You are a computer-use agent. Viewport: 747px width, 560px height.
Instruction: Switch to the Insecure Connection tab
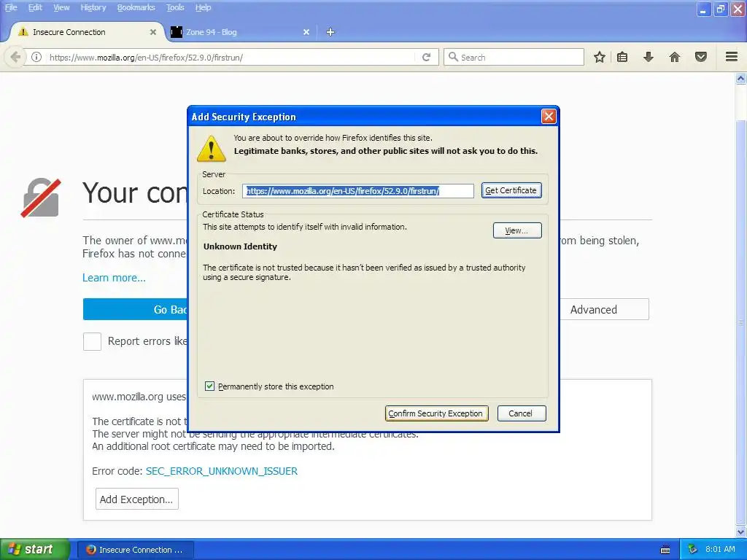tap(87, 32)
